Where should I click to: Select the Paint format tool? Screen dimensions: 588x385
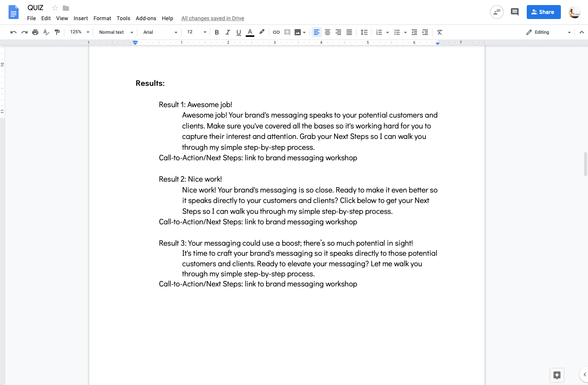click(57, 32)
